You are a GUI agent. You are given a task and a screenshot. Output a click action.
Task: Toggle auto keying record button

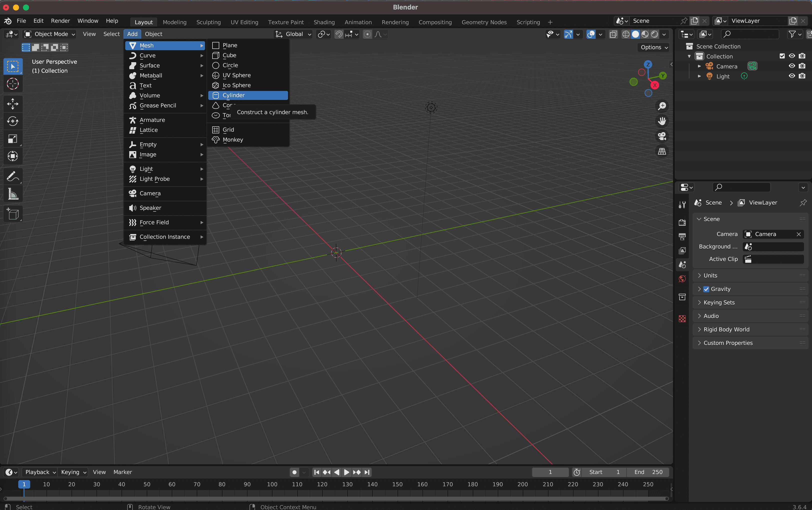tap(294, 472)
